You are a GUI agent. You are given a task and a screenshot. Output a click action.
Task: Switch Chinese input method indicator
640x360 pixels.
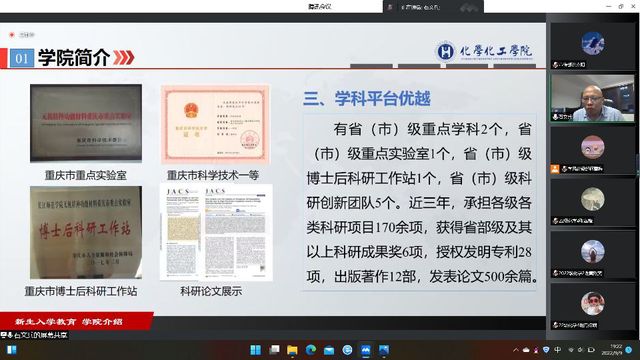point(558,350)
